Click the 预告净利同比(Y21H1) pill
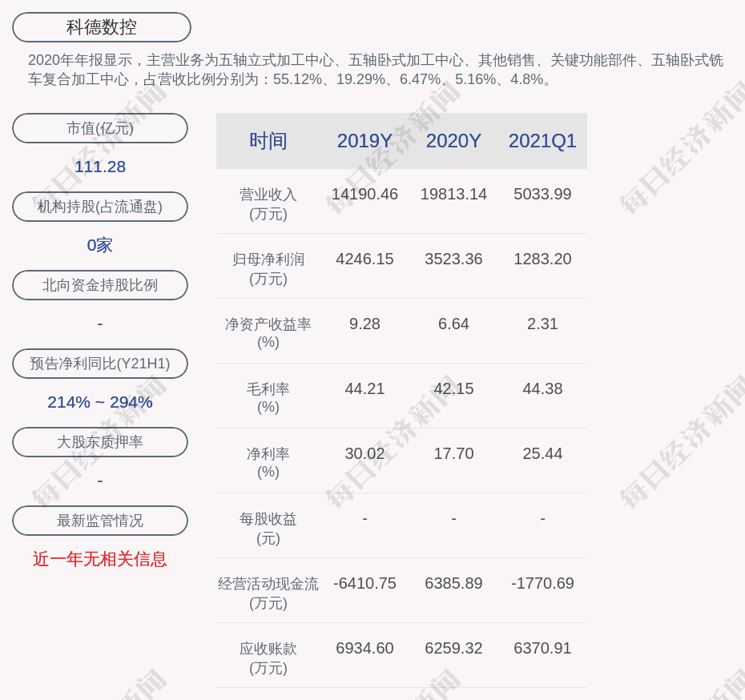Viewport: 745px width, 700px height. tap(100, 364)
